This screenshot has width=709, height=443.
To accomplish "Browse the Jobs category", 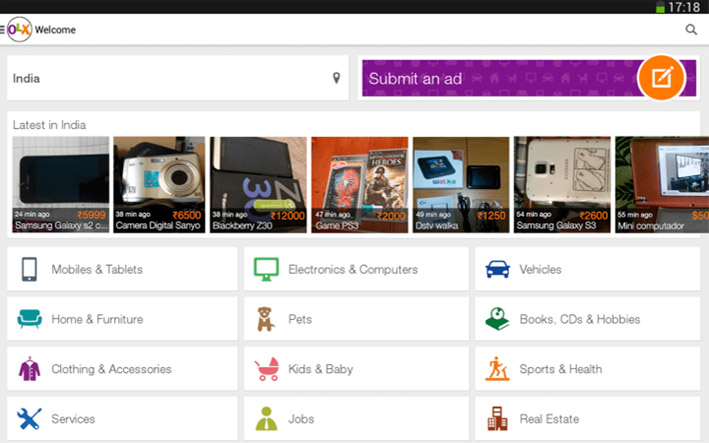I will pyautogui.click(x=356, y=419).
